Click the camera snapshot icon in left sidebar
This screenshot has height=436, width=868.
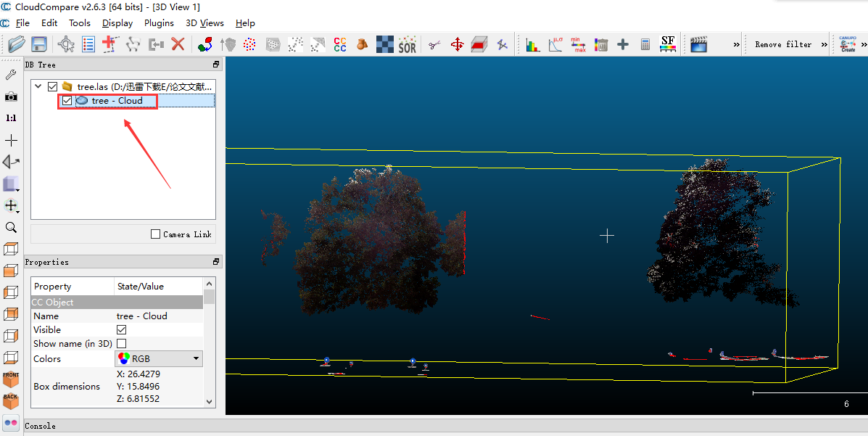(11, 96)
